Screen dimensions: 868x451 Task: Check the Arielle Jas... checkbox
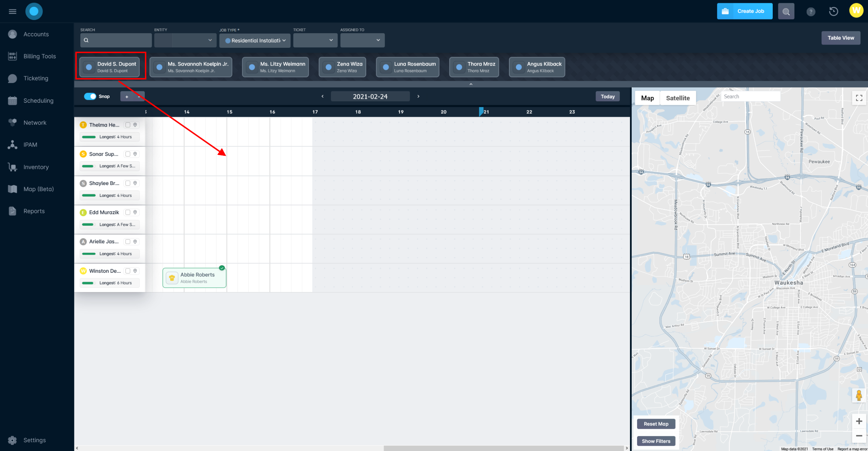tap(128, 242)
